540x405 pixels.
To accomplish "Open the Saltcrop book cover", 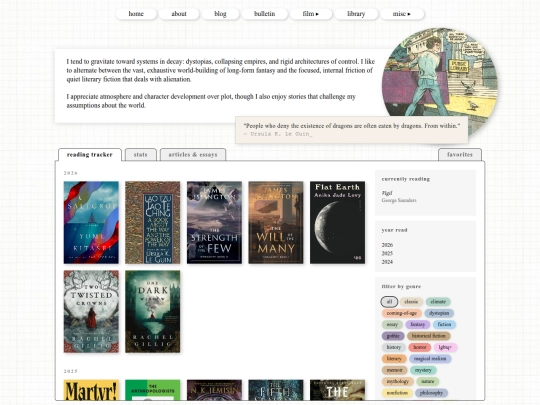I will (x=91, y=222).
